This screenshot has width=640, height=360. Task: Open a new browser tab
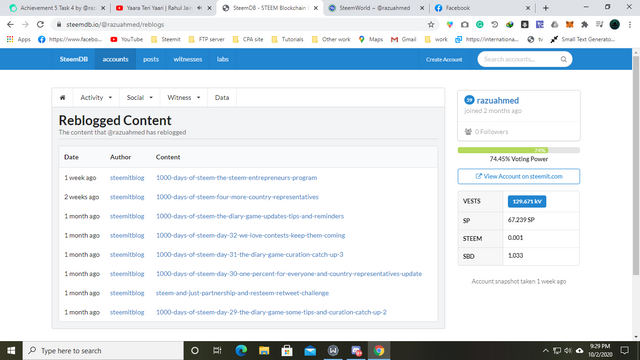pos(545,8)
